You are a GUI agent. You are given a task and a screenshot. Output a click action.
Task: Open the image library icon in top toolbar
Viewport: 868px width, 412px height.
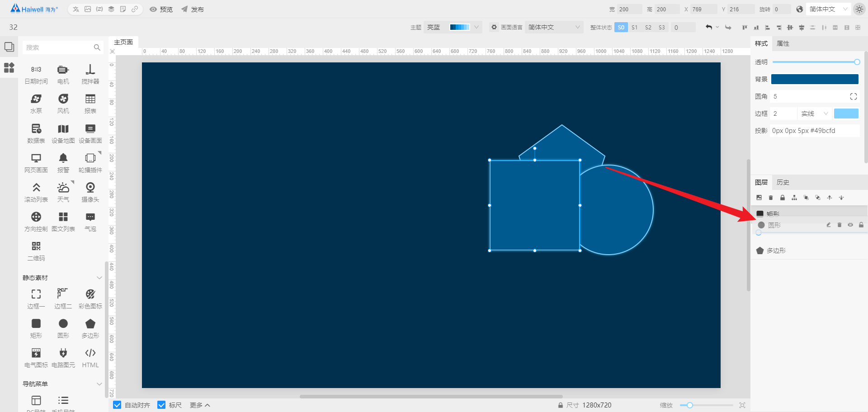coord(88,9)
